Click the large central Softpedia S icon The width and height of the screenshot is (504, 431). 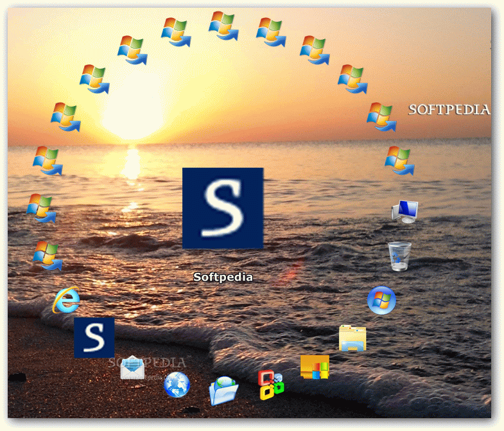[x=223, y=208]
